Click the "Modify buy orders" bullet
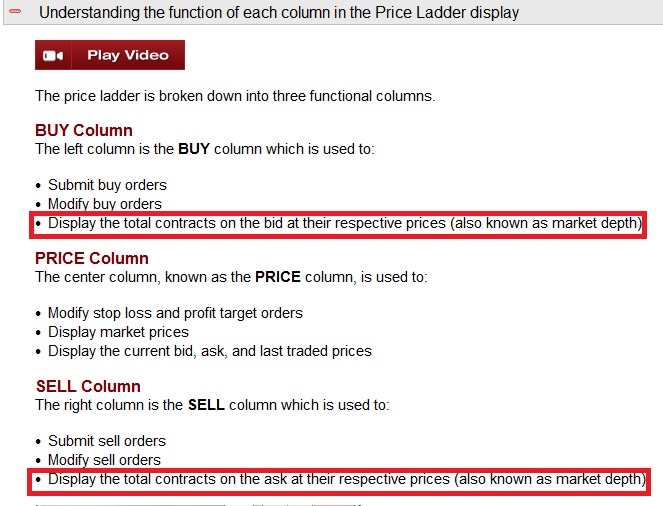This screenshot has width=663, height=506. tap(104, 204)
